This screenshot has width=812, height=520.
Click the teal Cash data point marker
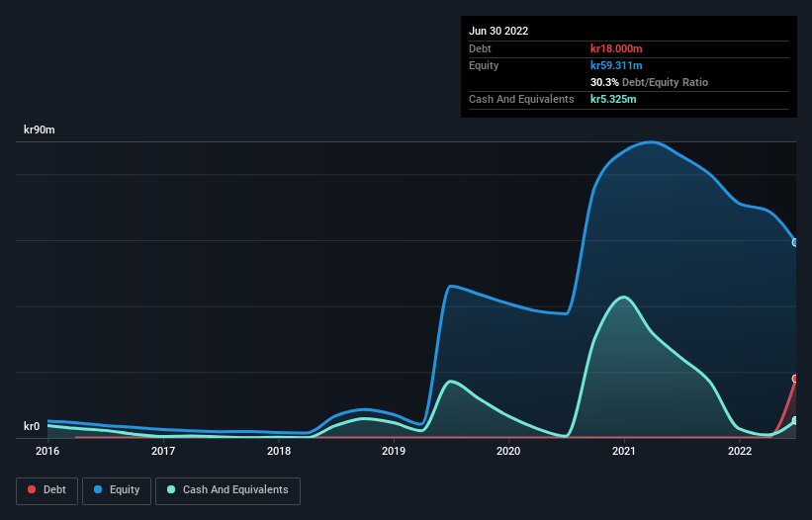795,421
